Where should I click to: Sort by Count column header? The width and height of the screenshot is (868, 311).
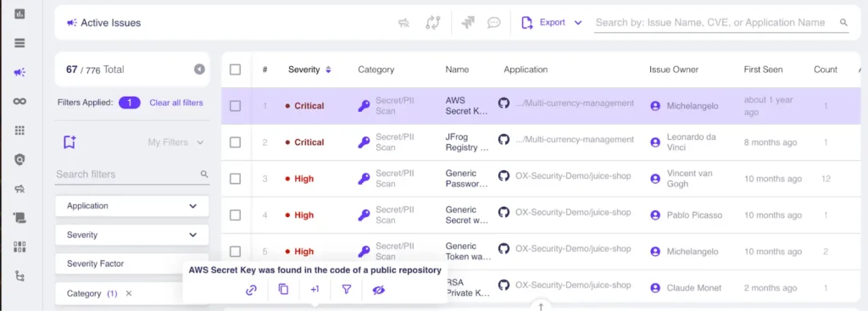pos(826,69)
